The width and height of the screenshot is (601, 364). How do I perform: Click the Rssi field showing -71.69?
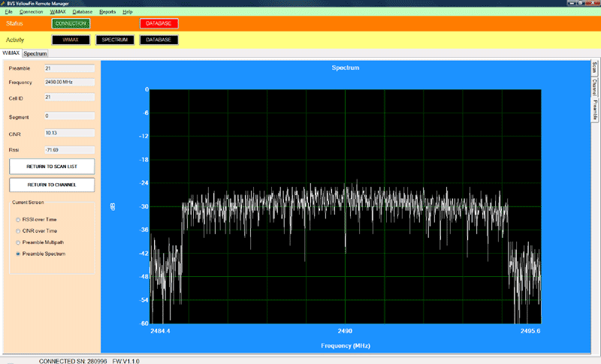69,149
